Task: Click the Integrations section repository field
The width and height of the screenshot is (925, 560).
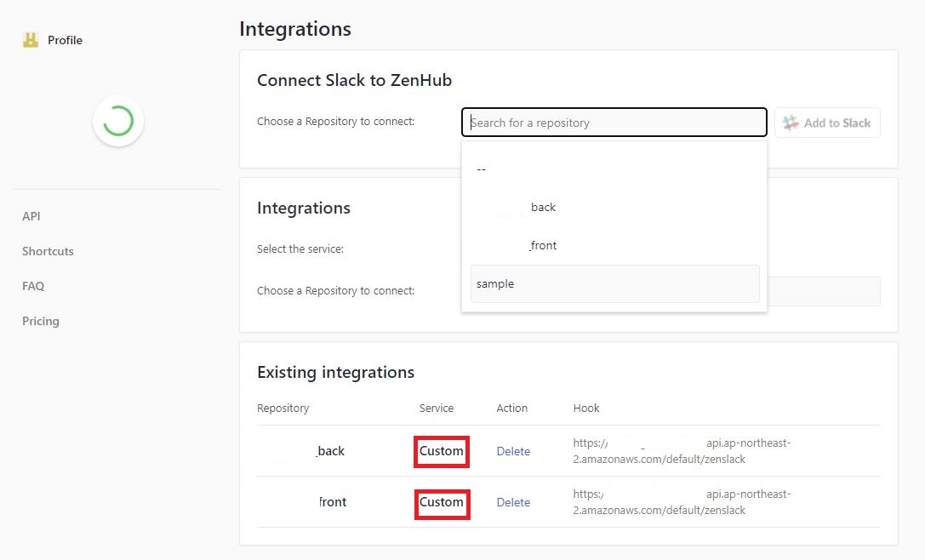Action: tap(824, 292)
